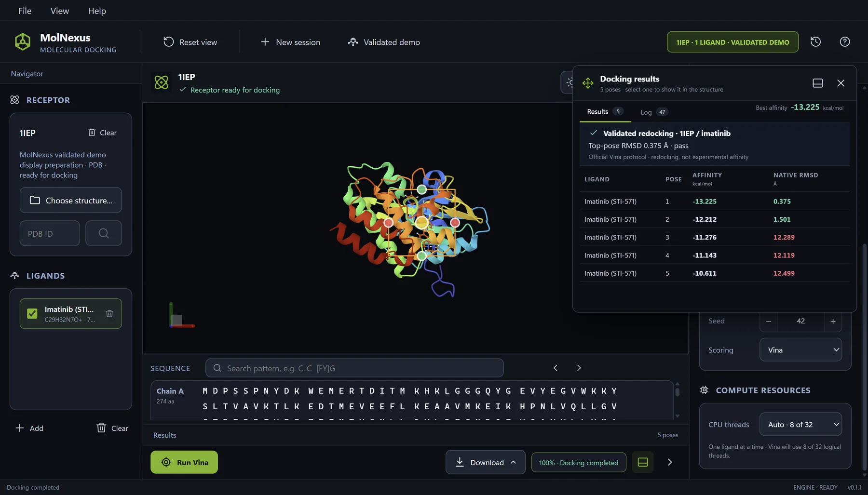
Task: Open the View menu
Action: 60,11
